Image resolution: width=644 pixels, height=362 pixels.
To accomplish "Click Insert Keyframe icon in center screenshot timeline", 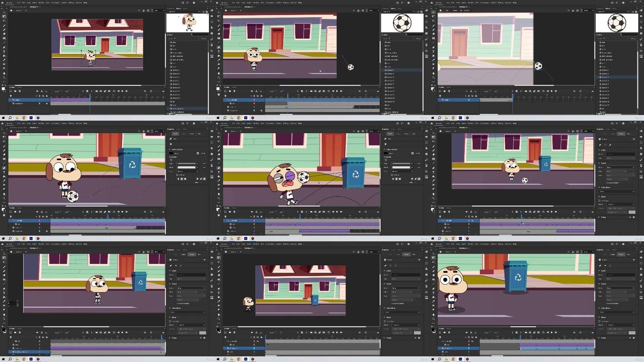I will tap(302, 212).
